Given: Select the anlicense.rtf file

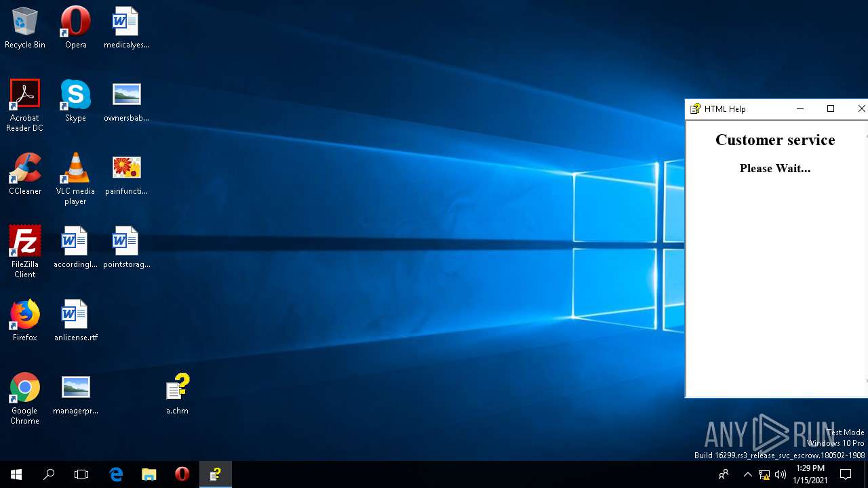Looking at the screenshot, I should click(75, 321).
